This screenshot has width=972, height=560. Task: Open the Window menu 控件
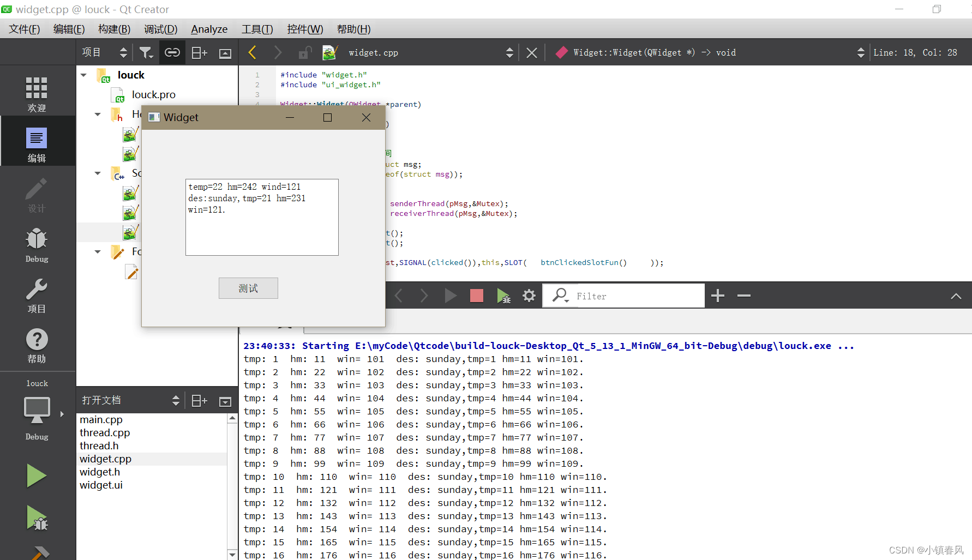305,29
